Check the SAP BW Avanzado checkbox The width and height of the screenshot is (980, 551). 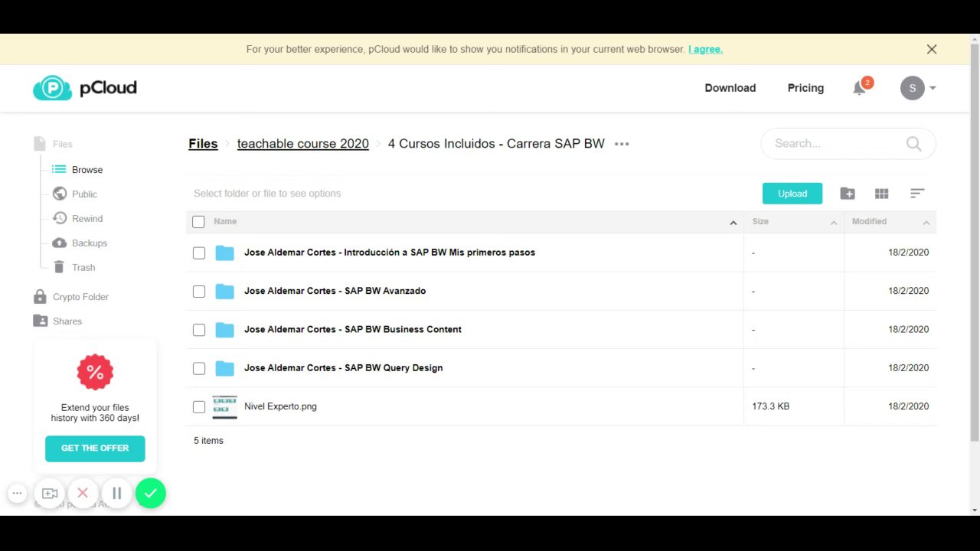199,292
